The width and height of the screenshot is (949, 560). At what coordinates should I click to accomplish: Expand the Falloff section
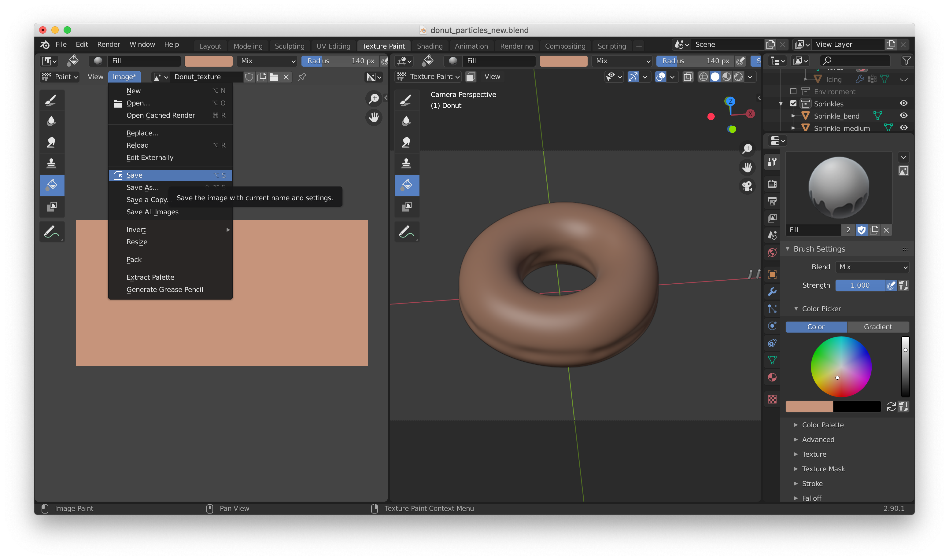click(796, 498)
